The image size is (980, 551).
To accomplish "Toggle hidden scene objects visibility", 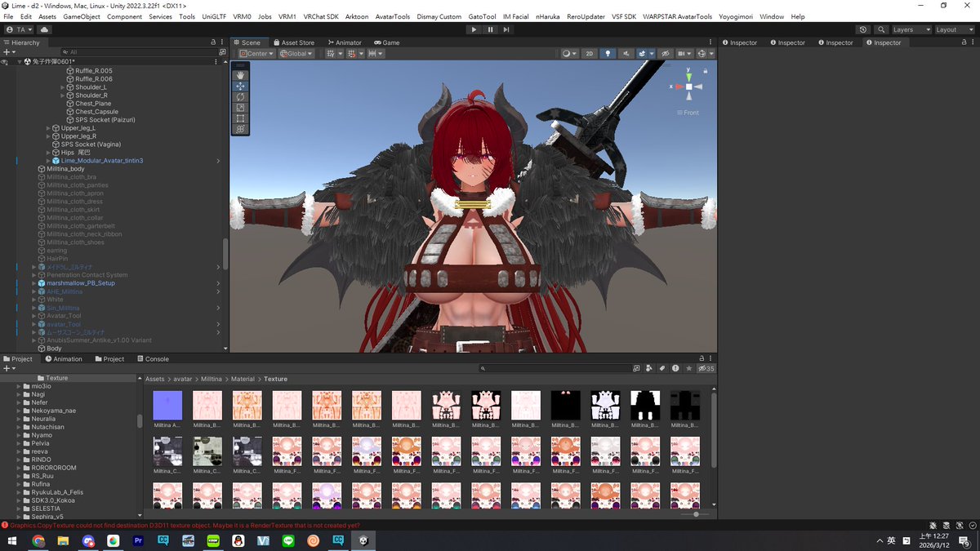I will coord(665,54).
